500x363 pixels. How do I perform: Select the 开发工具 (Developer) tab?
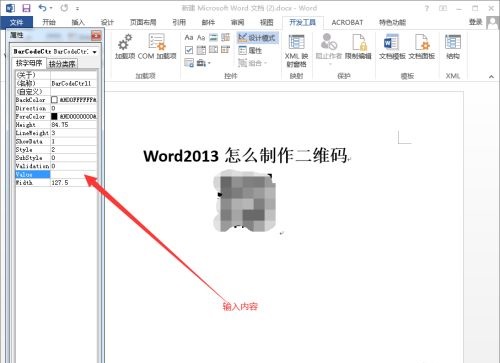(x=303, y=22)
